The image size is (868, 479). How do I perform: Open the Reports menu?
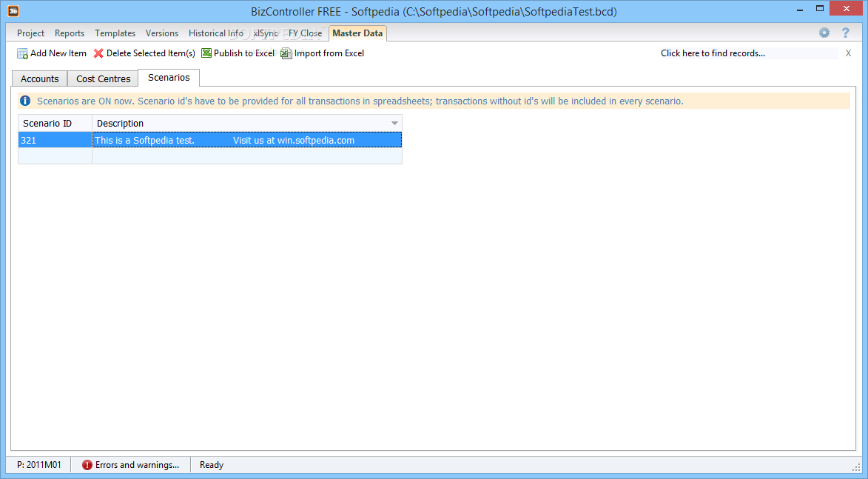70,33
